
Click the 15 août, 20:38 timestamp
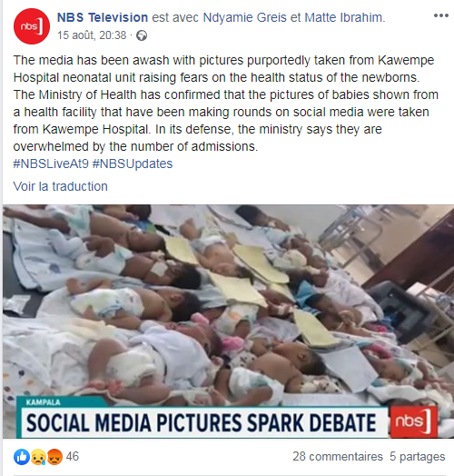[x=92, y=35]
